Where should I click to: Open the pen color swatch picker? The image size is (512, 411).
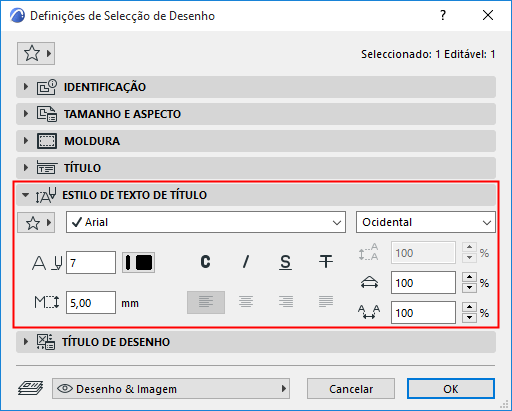tap(138, 262)
